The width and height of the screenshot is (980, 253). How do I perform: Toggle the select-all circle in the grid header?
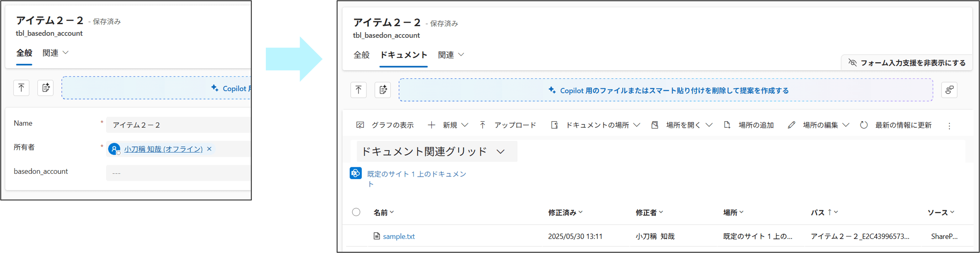[x=356, y=212]
